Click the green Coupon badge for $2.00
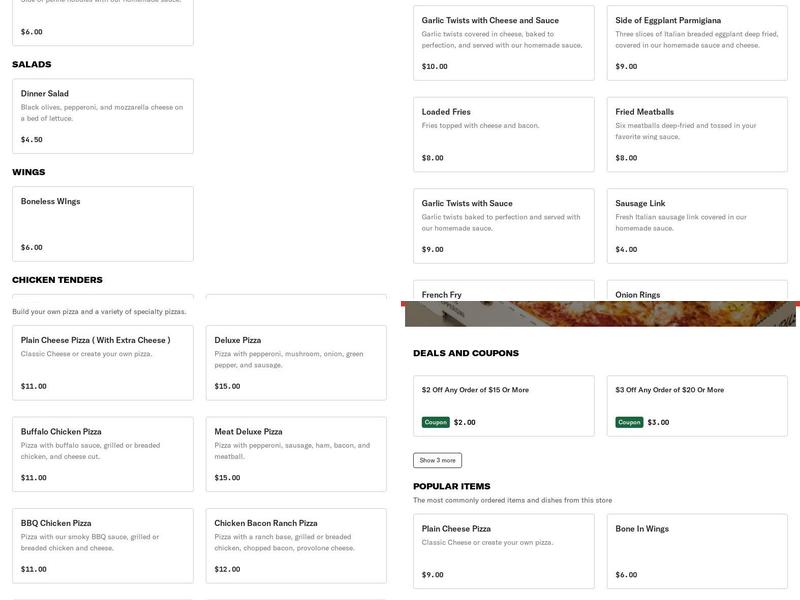800x600 pixels. click(x=435, y=422)
